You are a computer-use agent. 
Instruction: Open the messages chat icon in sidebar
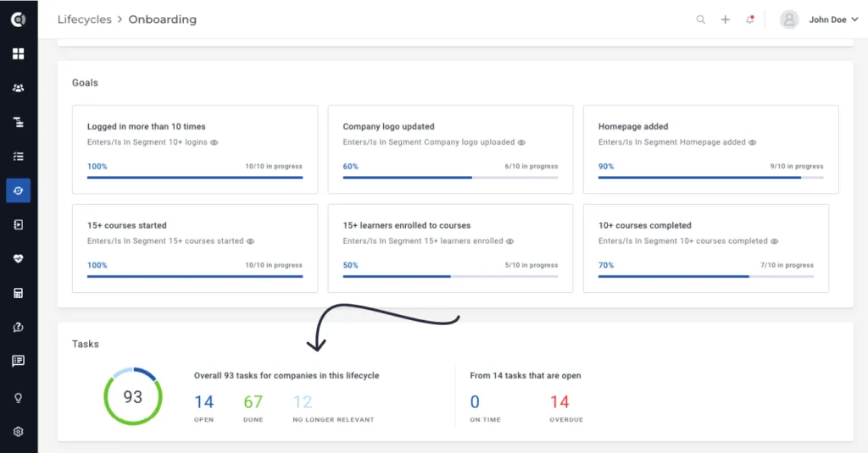pos(19,362)
